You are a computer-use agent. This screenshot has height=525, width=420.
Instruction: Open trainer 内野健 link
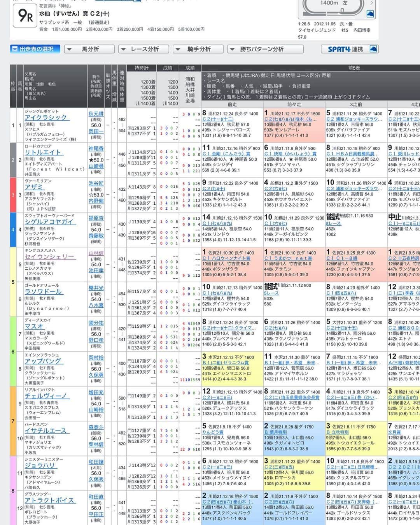[96, 201]
